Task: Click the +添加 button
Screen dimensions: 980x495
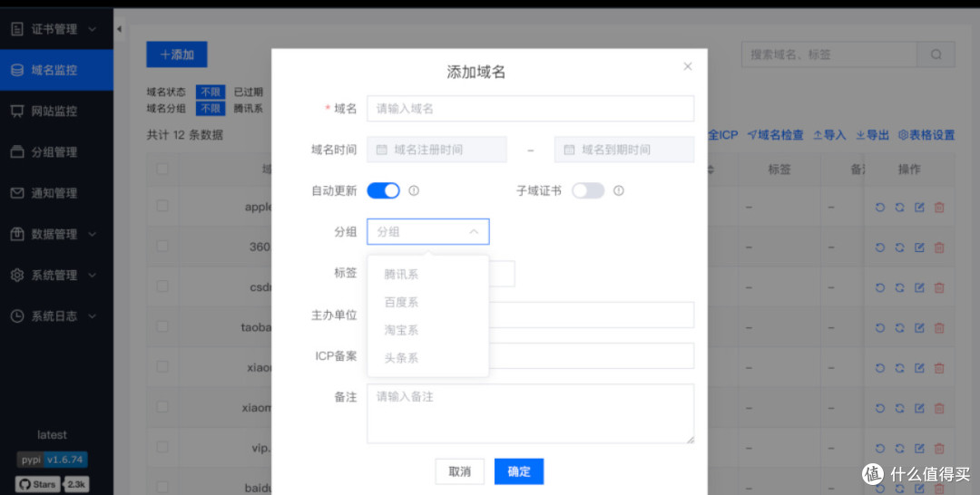Action: click(x=177, y=54)
